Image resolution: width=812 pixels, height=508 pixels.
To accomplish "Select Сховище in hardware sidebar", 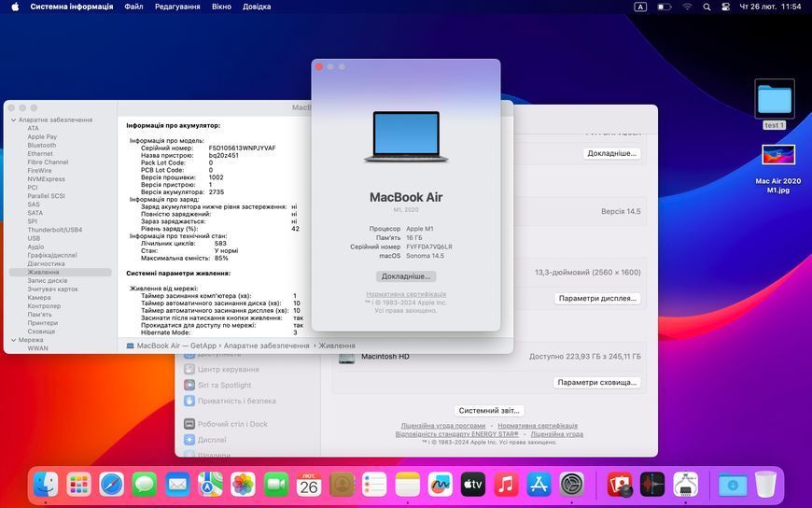I will point(41,332).
